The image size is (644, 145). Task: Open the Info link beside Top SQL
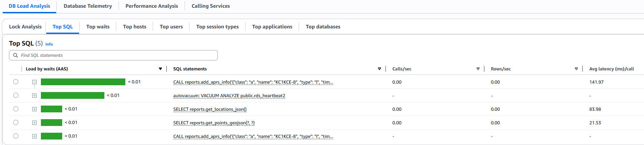pos(49,44)
